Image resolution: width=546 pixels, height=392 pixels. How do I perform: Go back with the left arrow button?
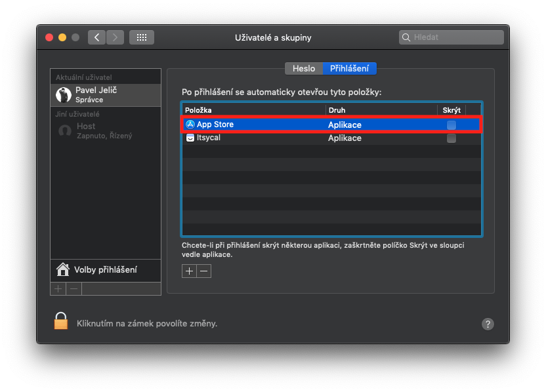click(x=96, y=37)
